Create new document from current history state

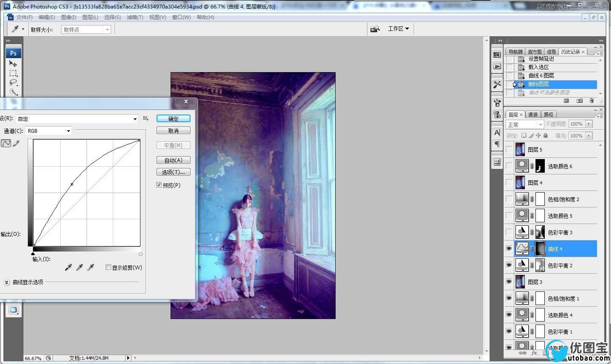(x=566, y=101)
